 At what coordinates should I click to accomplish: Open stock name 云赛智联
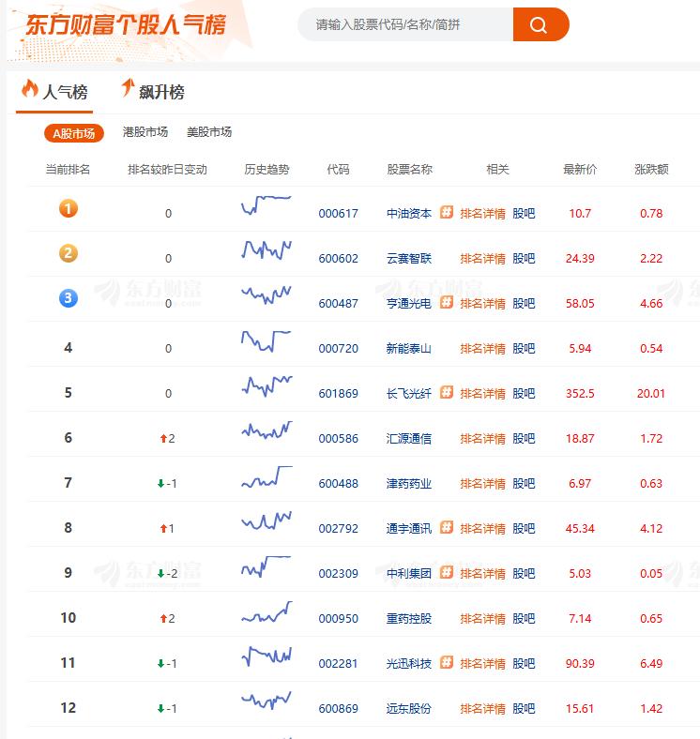pyautogui.click(x=409, y=258)
